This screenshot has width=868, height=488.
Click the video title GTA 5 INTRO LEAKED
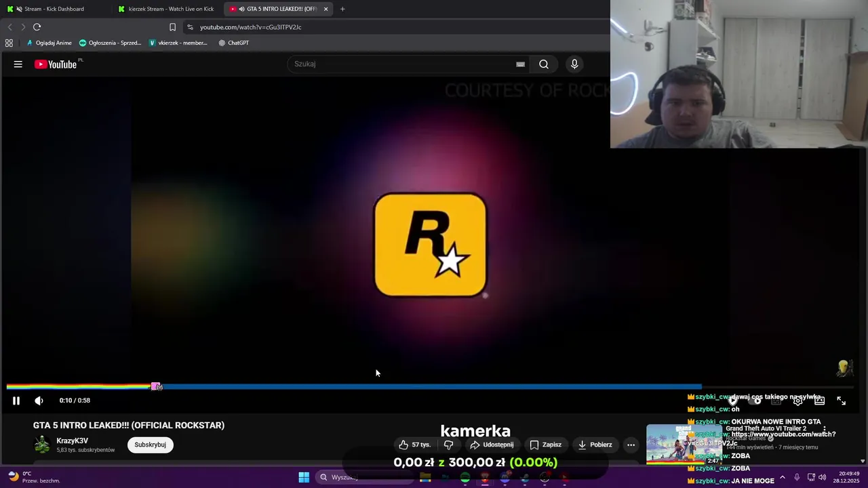129,426
